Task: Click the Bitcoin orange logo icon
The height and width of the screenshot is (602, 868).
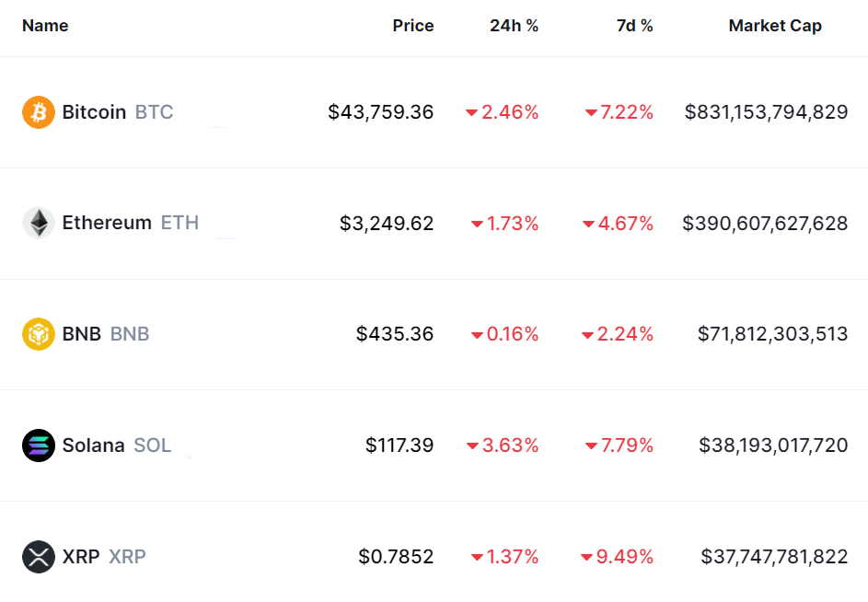Action: point(39,112)
